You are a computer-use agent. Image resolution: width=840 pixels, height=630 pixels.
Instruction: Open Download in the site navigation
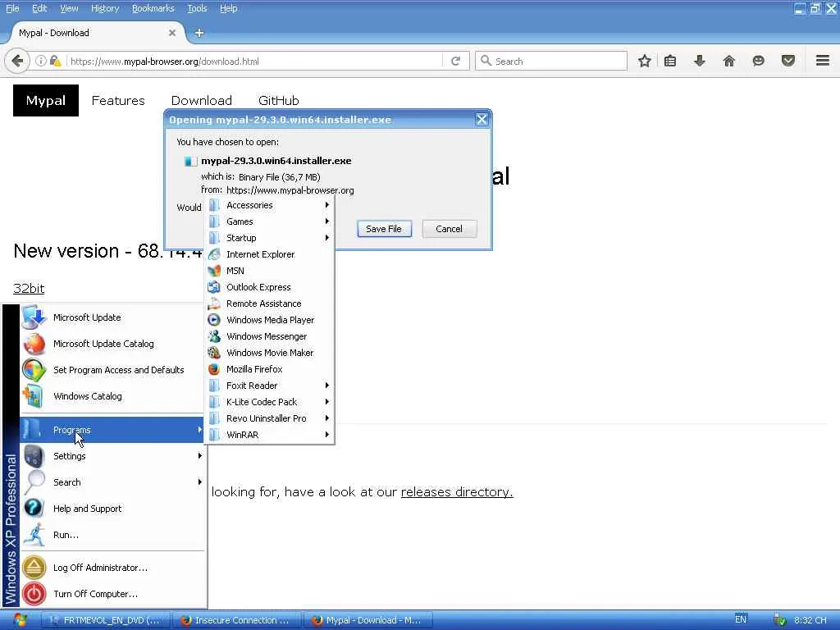[202, 101]
